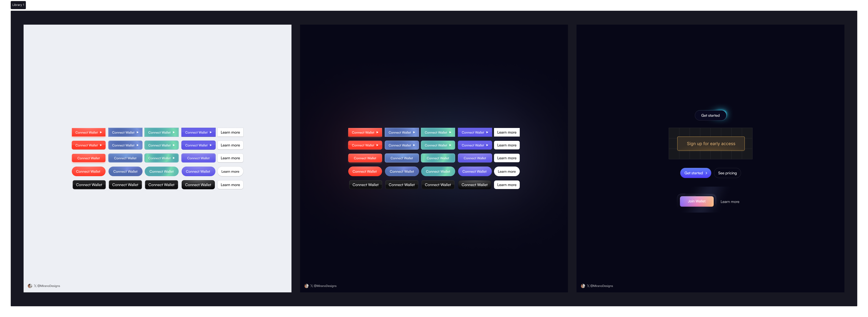Select the Library 1 tab at top left
868x317 pixels.
(x=18, y=5)
